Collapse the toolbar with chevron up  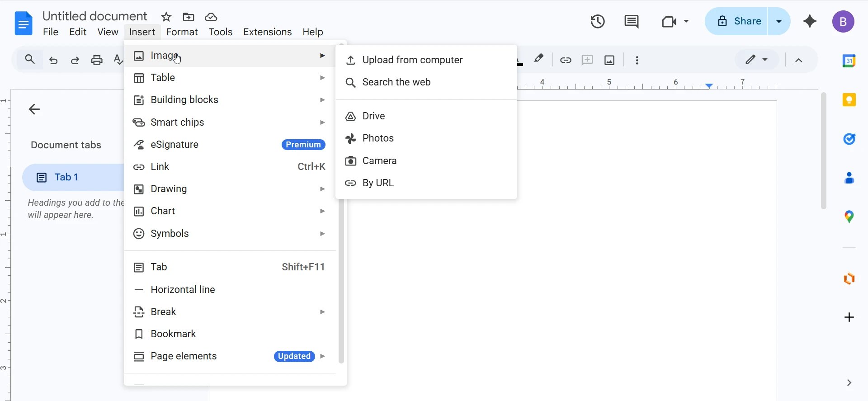799,60
